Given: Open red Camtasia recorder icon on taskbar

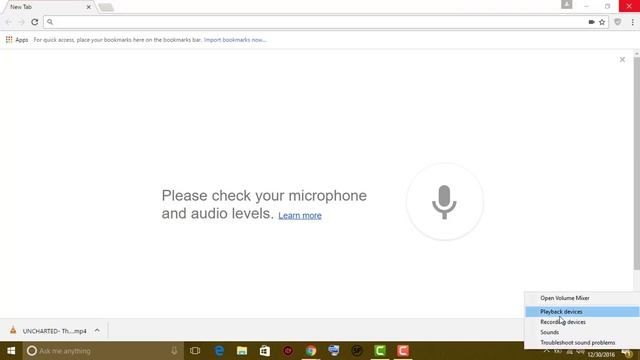Looking at the screenshot, I should [x=403, y=351].
